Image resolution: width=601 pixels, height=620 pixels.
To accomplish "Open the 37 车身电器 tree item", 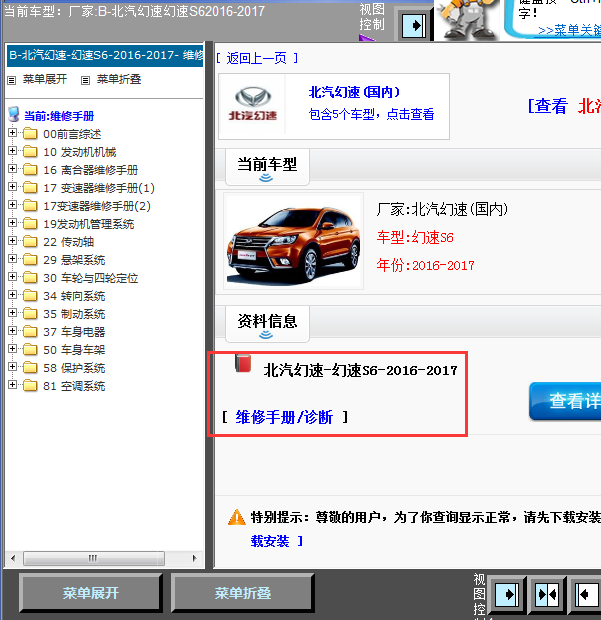I will pos(74,332).
